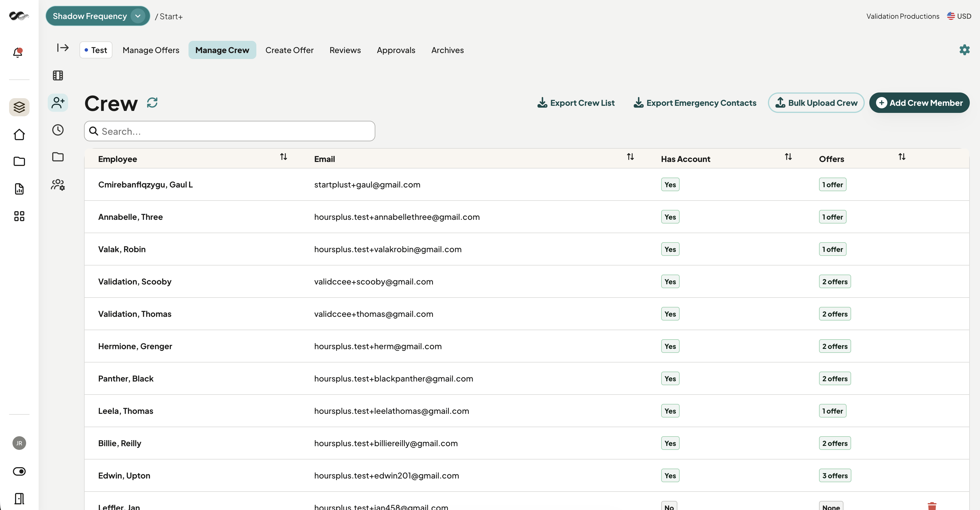This screenshot has width=980, height=510.
Task: Click email startplust+gaul@gmail.com
Action: [x=367, y=184]
